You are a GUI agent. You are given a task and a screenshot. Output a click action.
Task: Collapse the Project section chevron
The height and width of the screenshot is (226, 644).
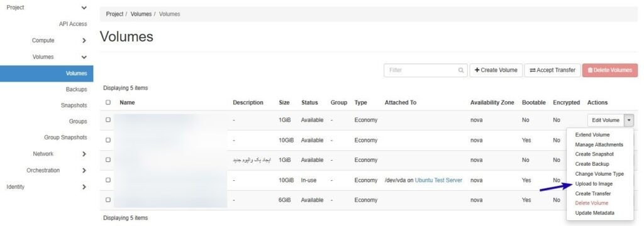point(84,8)
